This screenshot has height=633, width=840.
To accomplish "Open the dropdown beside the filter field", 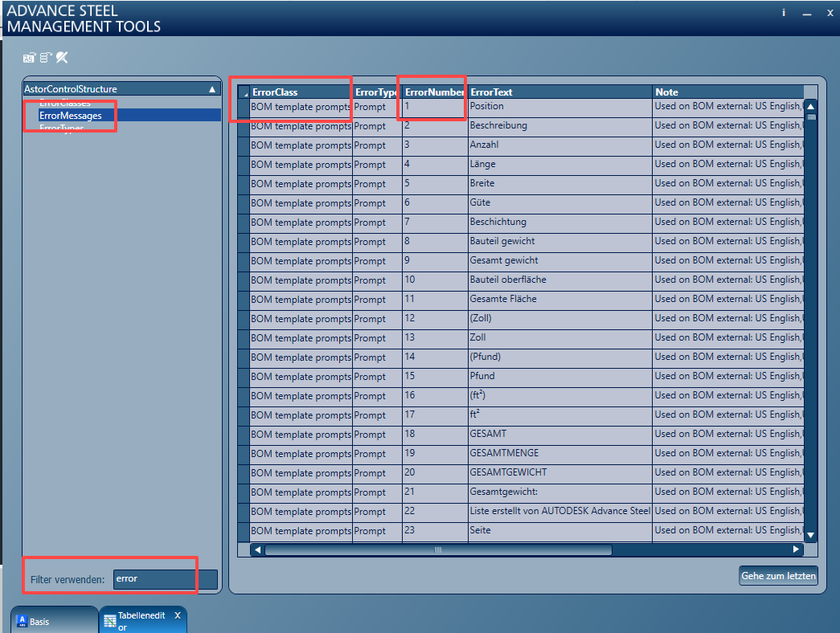I will (x=206, y=578).
